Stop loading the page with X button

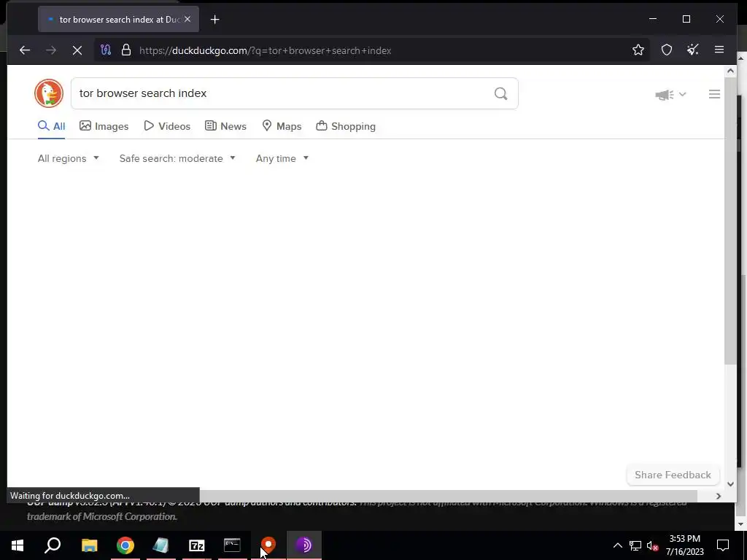point(77,50)
